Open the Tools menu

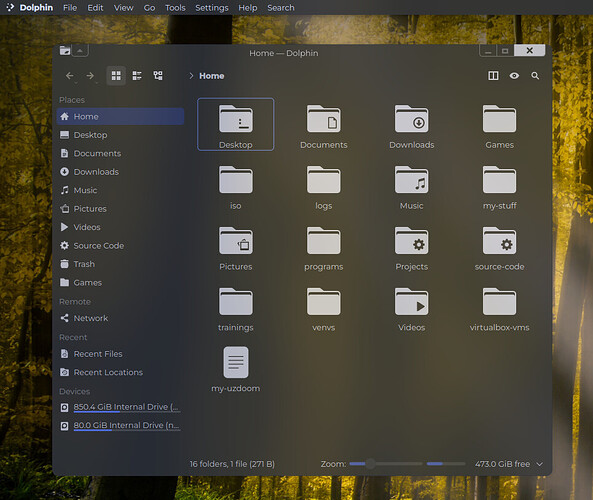[x=175, y=8]
